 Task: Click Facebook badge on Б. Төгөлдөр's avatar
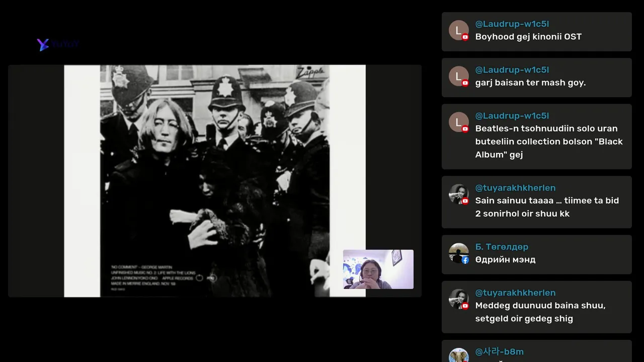click(465, 260)
